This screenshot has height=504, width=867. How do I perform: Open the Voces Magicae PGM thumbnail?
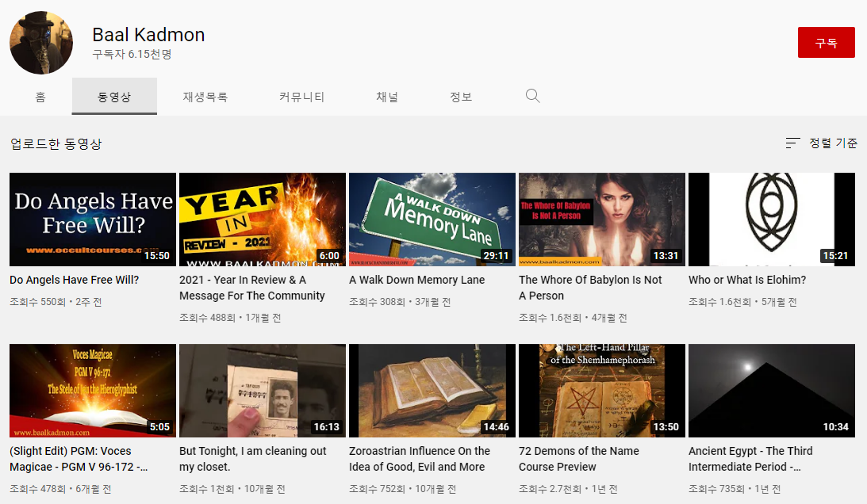point(93,391)
